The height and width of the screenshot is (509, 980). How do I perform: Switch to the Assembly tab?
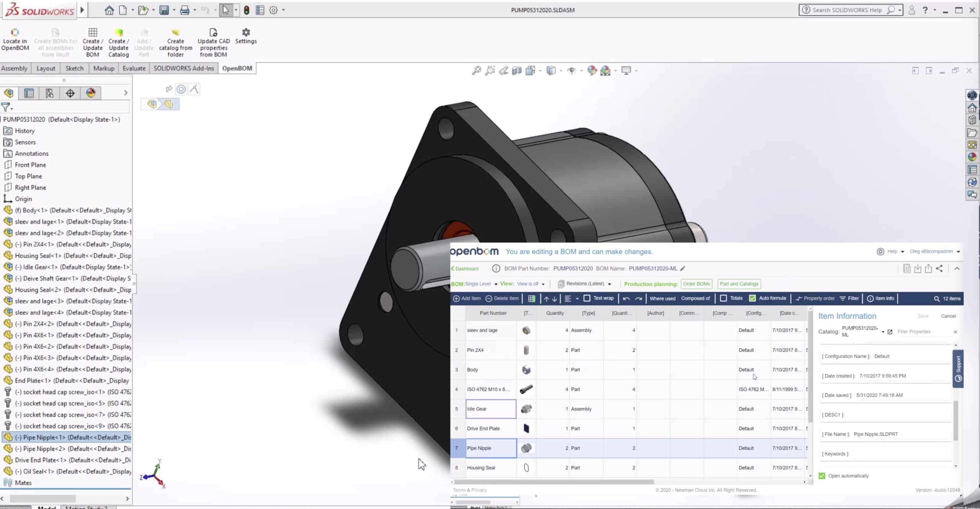coord(15,68)
